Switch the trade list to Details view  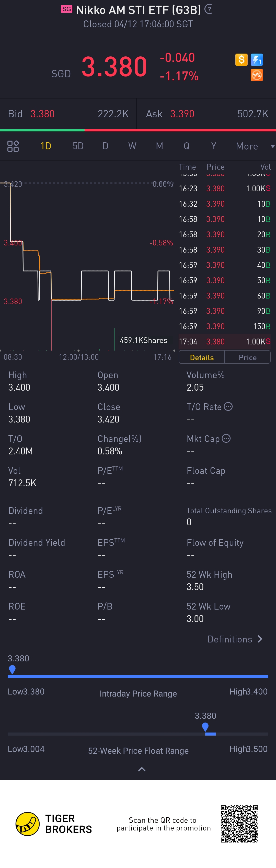(202, 357)
